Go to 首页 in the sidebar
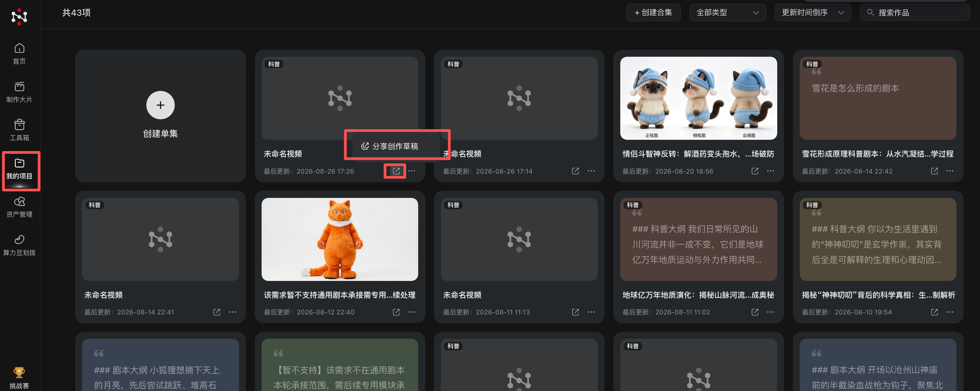 click(19, 54)
